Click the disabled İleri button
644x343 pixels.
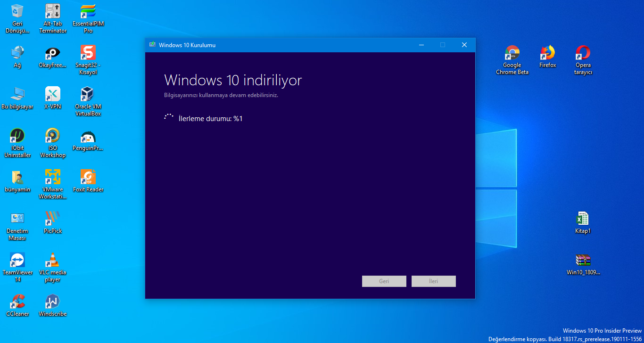click(x=433, y=281)
